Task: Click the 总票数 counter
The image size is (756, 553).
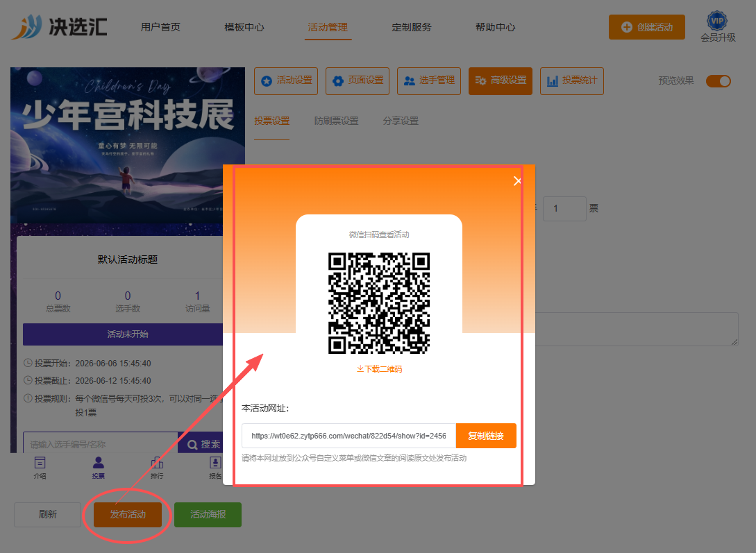Action: tap(58, 302)
